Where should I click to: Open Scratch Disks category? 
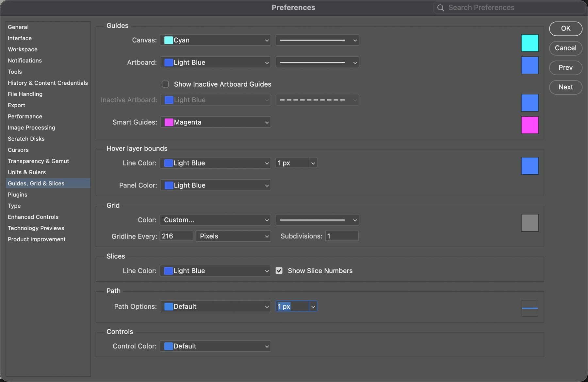click(48, 139)
